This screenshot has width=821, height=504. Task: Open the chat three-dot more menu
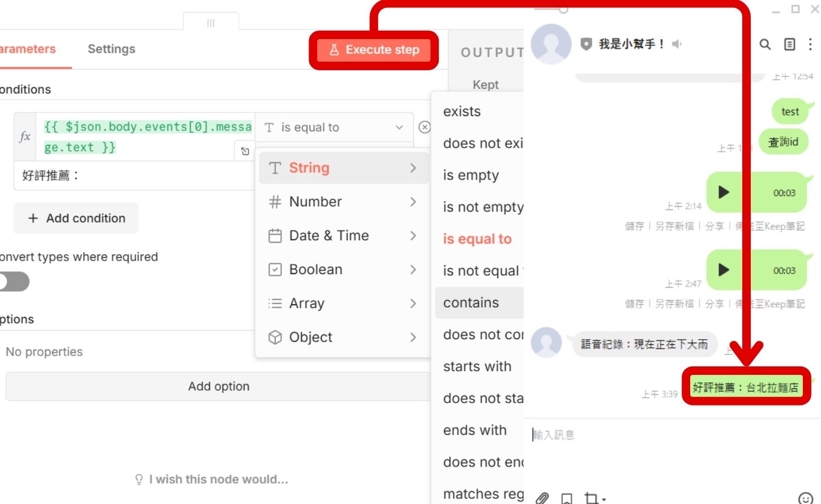[x=810, y=44]
